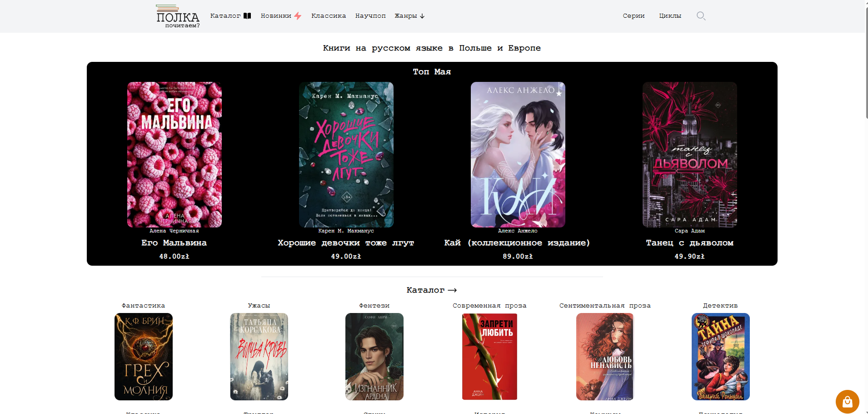Open the Новинки menu item
Screen dimensions: 868x414
click(276, 16)
